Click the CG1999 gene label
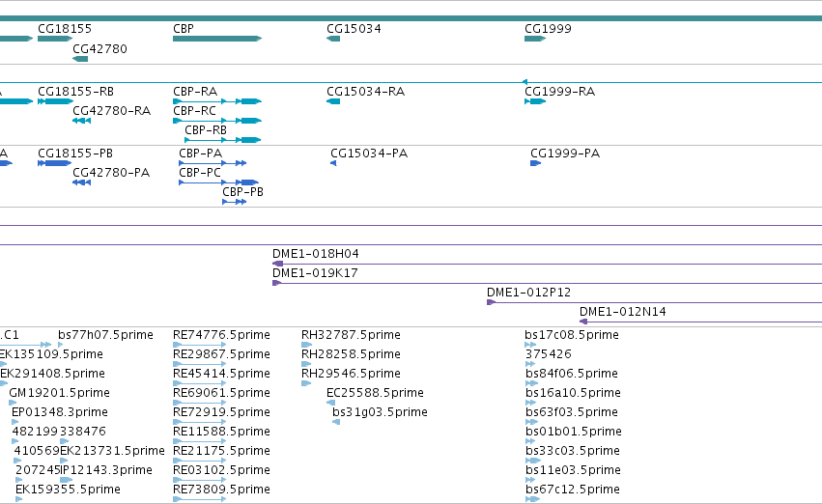Viewport: 822px width, 504px height. 548,29
